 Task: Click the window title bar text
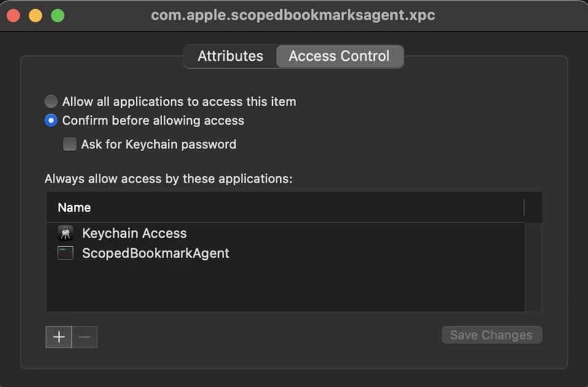coord(294,15)
